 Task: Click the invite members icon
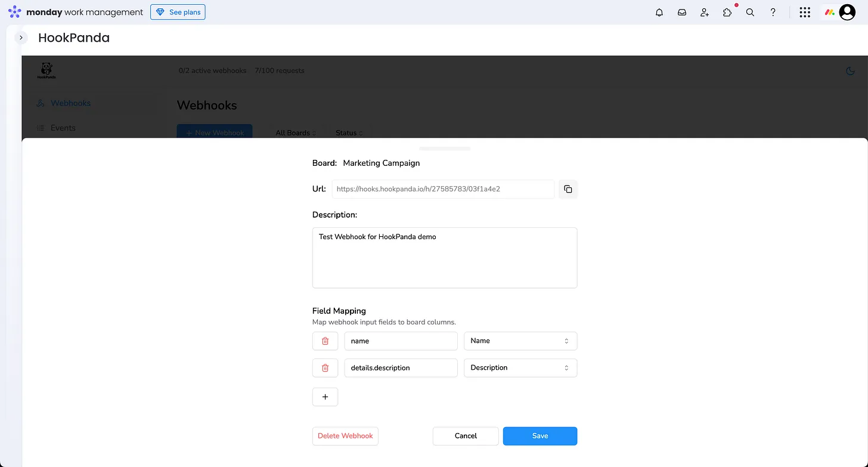coord(705,13)
